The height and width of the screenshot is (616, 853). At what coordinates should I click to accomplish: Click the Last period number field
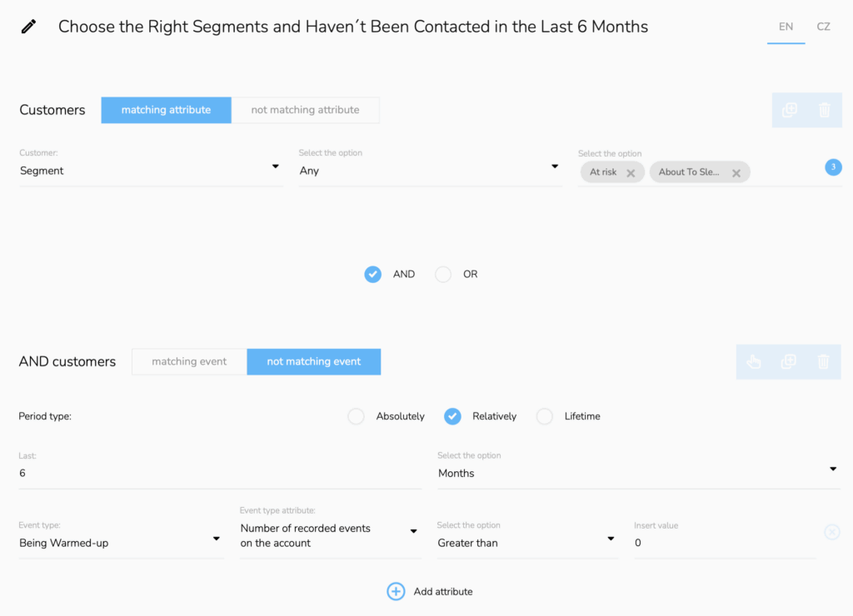(x=219, y=473)
